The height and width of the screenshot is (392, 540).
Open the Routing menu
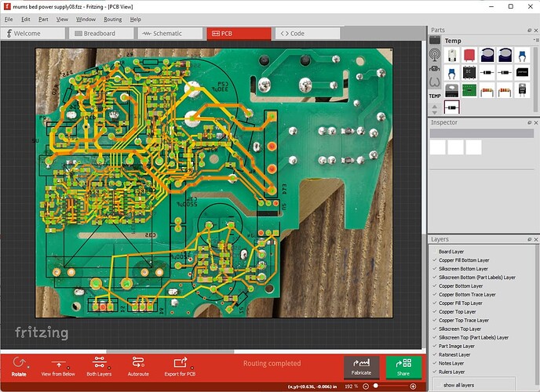[x=112, y=20]
